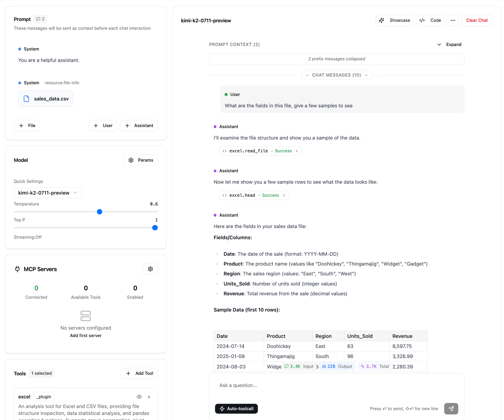Click Add first server link
The width and height of the screenshot is (504, 420).
86,335
